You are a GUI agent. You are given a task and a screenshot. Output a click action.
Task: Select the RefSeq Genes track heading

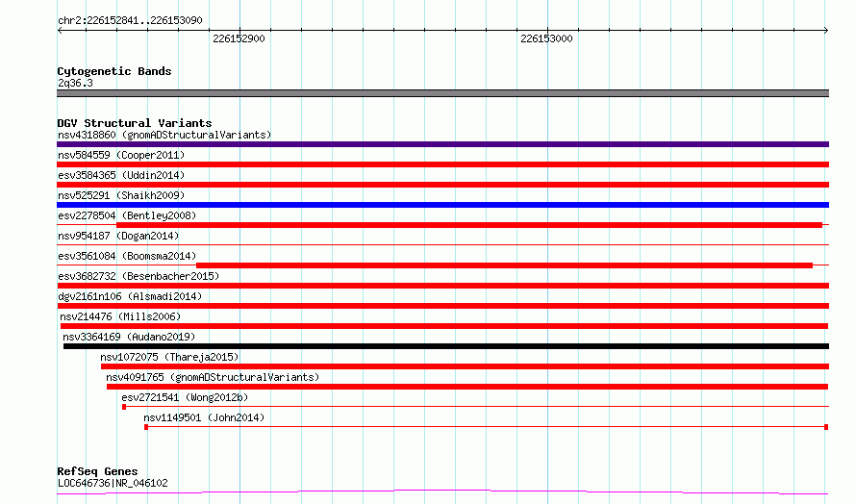point(97,471)
